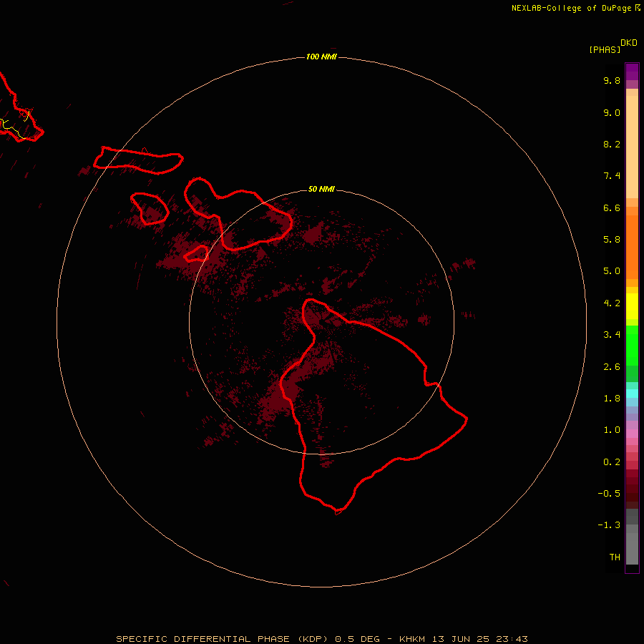Select the 9.8 value on the color scale
644x644 pixels.
pyautogui.click(x=612, y=80)
